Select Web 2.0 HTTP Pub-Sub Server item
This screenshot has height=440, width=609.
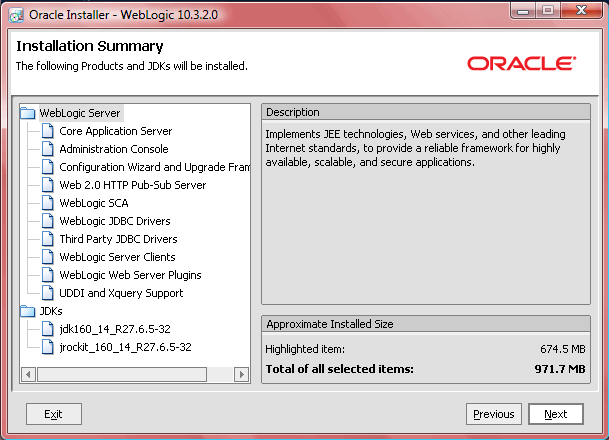coord(132,185)
